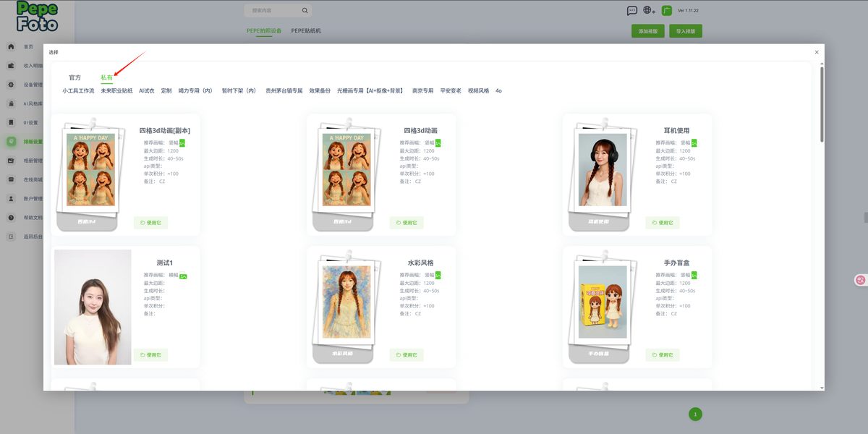Click the 返回后台 icon in sidebar

coord(11,237)
